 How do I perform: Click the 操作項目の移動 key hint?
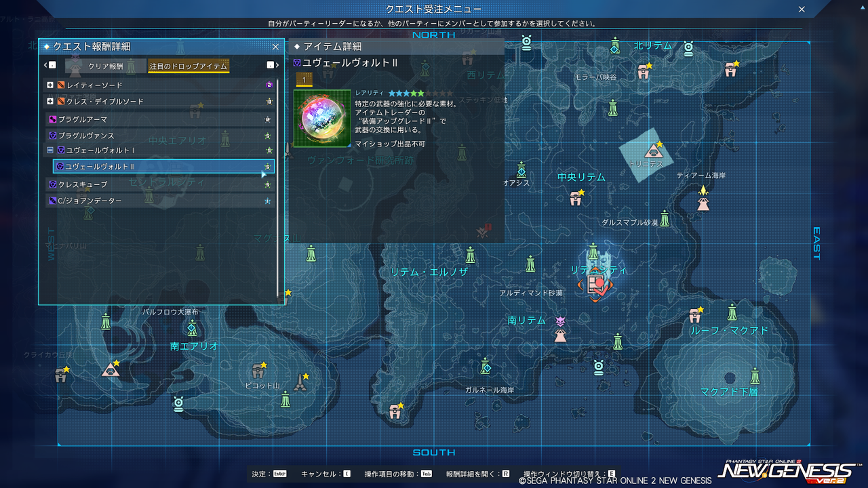tap(398, 474)
